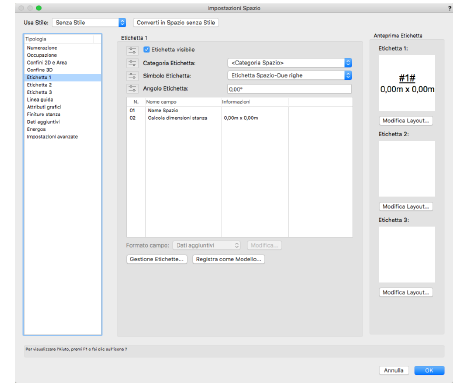This screenshot has height=391, width=461.
Task: Click the question mark help icon
Action: click(449, 8)
